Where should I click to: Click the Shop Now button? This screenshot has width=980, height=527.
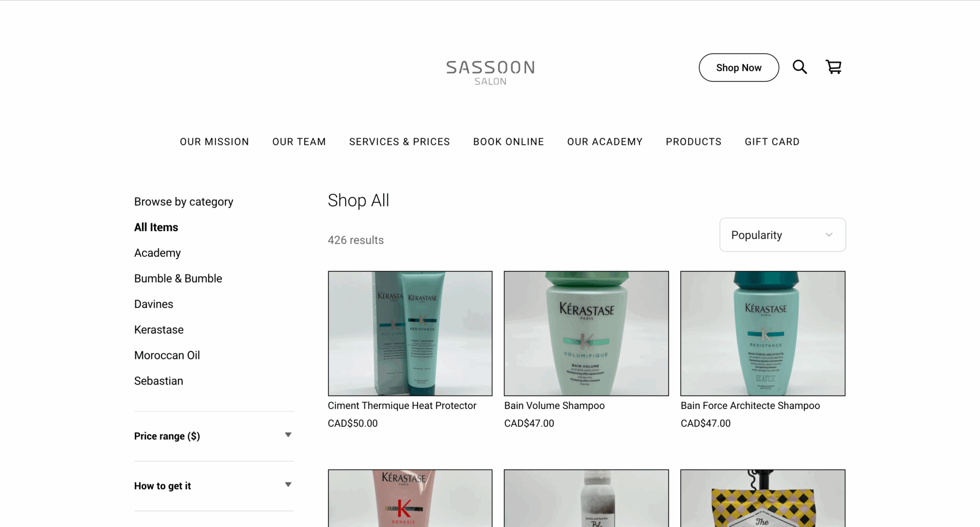(739, 67)
